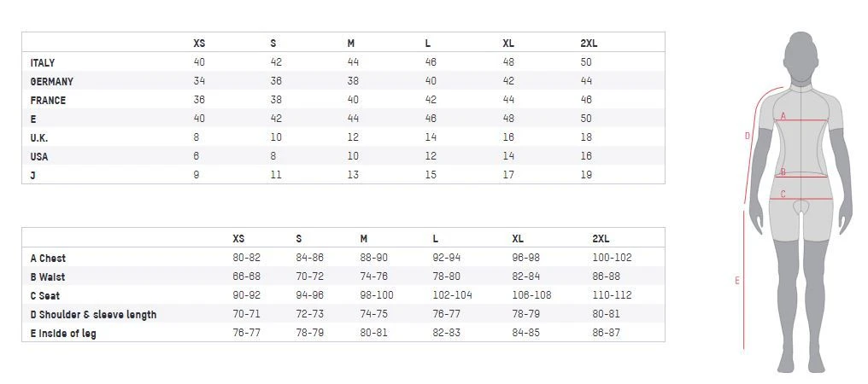Click the red D label beside the figure's arm
Screen dimensions: 868x384
pos(747,136)
